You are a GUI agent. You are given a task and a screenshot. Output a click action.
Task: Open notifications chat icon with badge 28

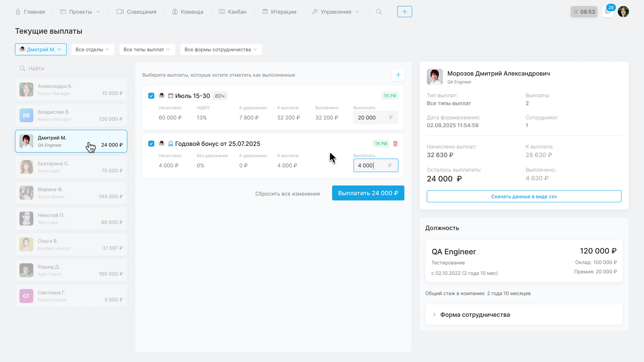click(608, 11)
